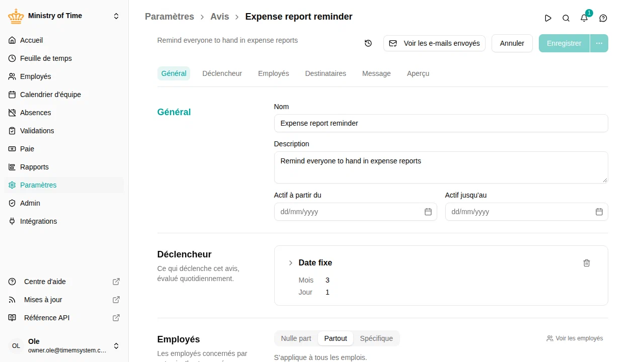
Task: Open search with the magnifier icon
Action: point(566,18)
